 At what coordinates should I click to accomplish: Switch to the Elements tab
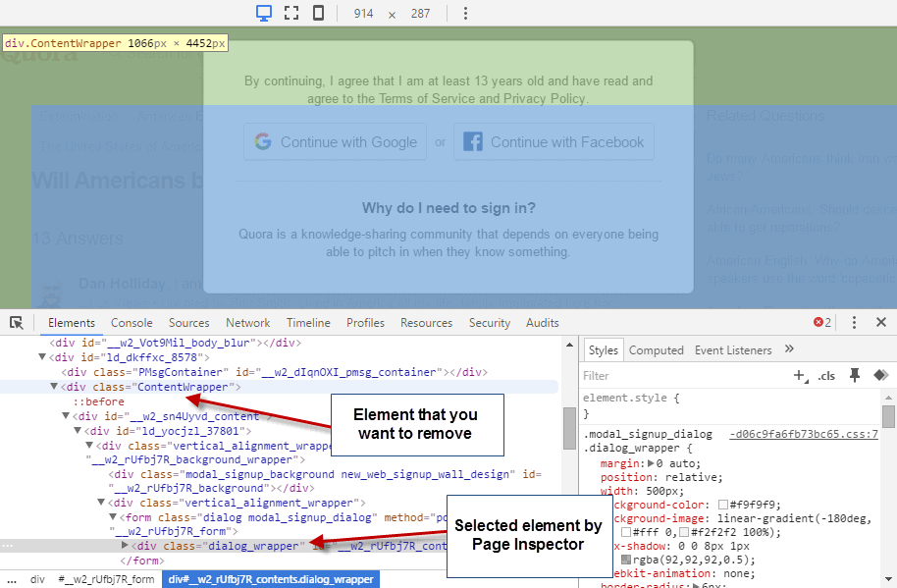click(72, 323)
